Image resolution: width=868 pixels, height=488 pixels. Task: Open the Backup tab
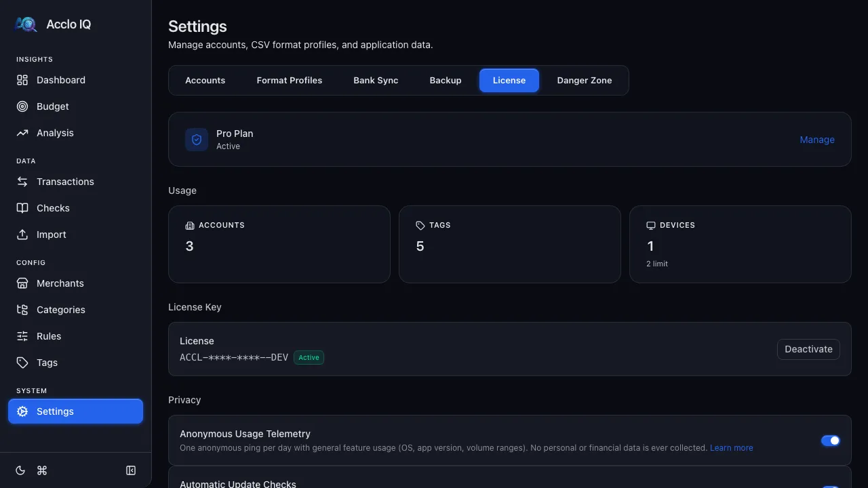446,80
